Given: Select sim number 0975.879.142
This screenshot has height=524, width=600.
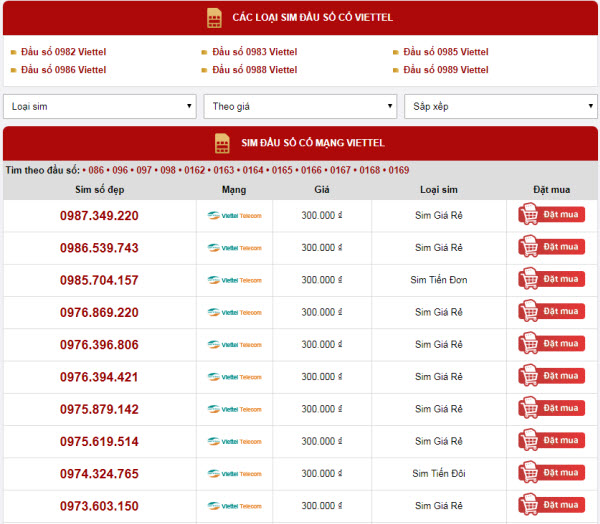Looking at the screenshot, I should 99,410.
